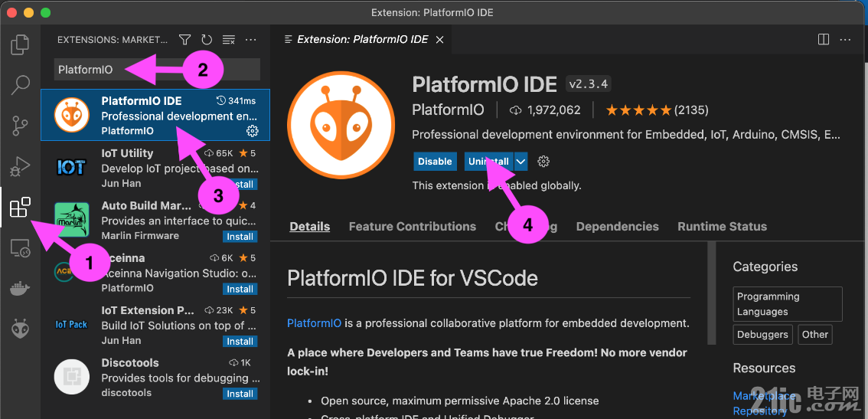Open the Search view in activity bar

21,85
